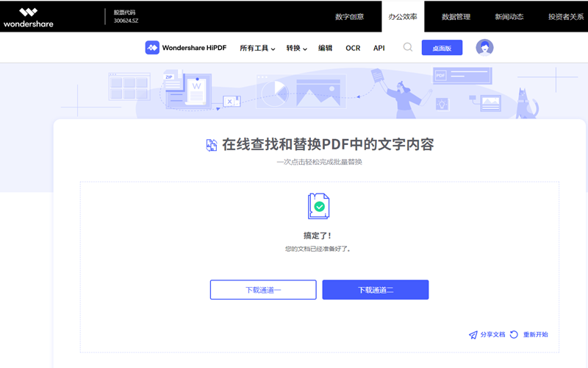Click the 下载通道一 button

pyautogui.click(x=263, y=290)
